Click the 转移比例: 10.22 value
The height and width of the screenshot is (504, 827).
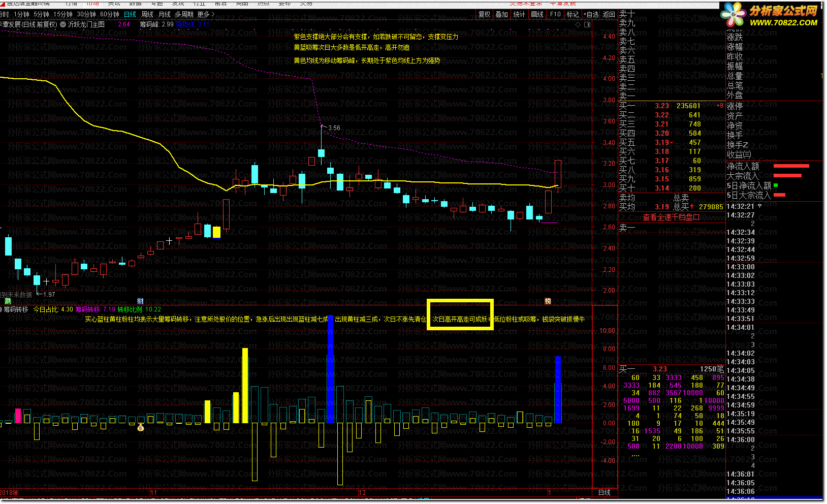pyautogui.click(x=139, y=309)
